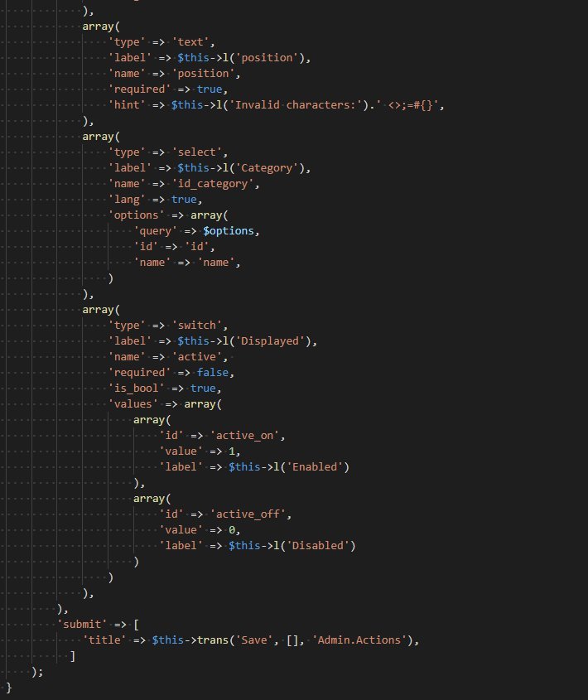Viewport: 588px width, 700px height.
Task: Click the final closing curly brace
Action: point(9,688)
